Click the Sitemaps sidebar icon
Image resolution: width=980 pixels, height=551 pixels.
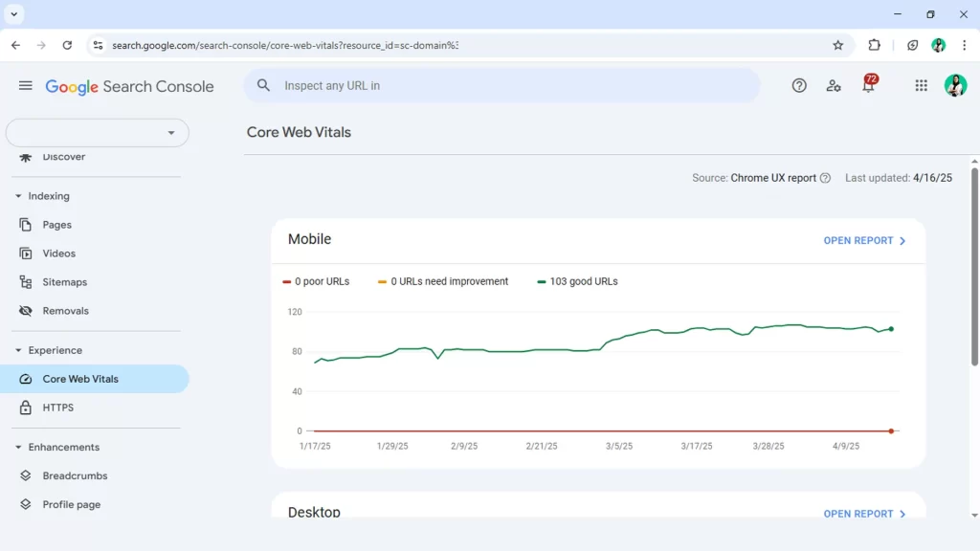point(26,282)
